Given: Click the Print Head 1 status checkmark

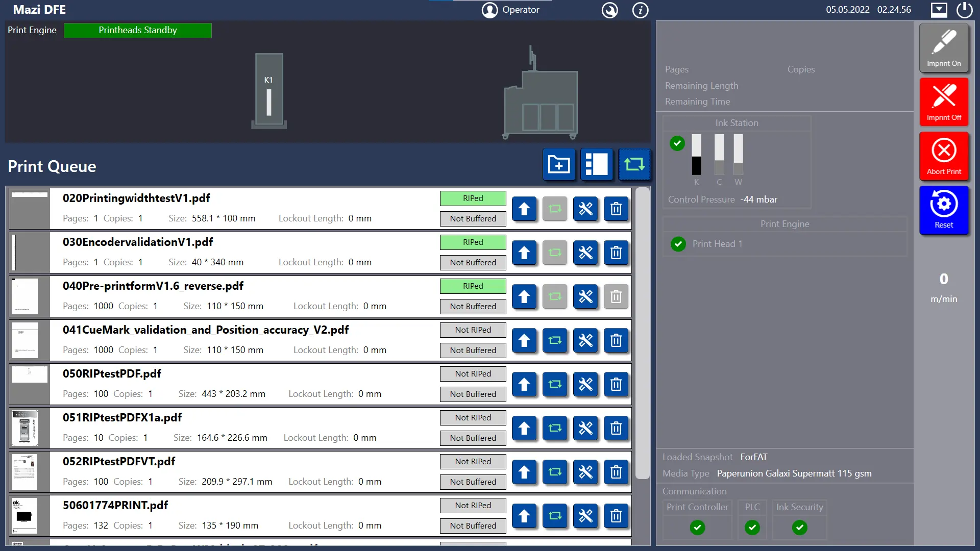Looking at the screenshot, I should tap(678, 244).
